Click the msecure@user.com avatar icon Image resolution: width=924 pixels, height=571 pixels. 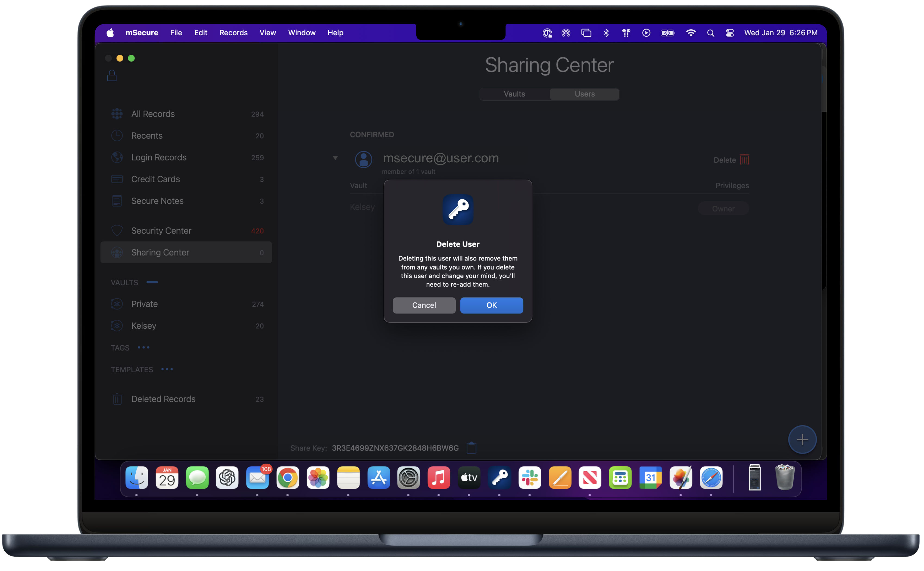point(364,159)
